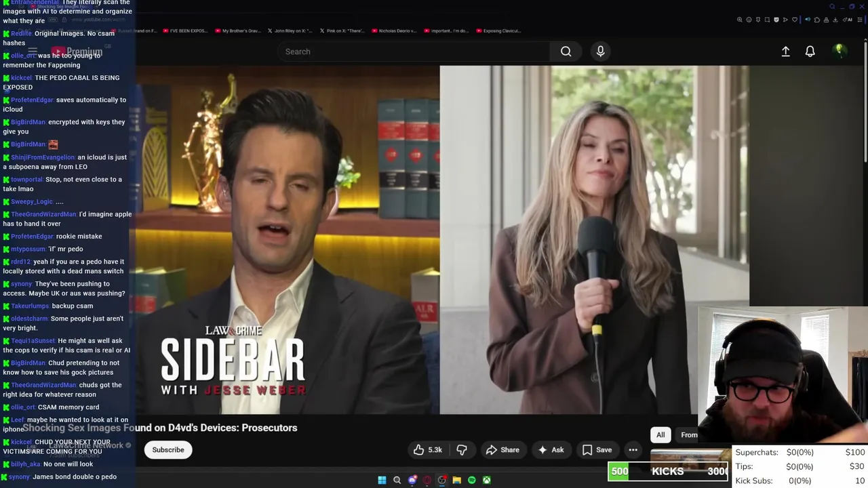Click the Kick Subs row in overlay
The width and height of the screenshot is (868, 488).
pos(800,481)
